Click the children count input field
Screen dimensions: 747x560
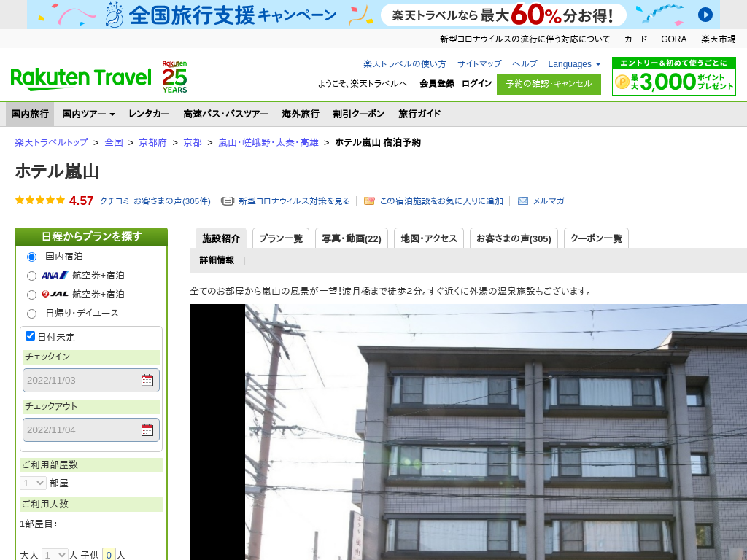coord(109,555)
